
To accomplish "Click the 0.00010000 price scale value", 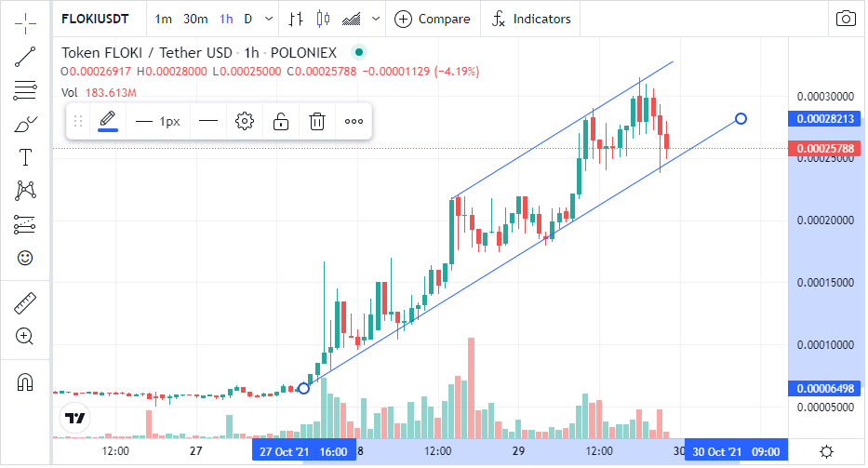I will click(x=825, y=344).
